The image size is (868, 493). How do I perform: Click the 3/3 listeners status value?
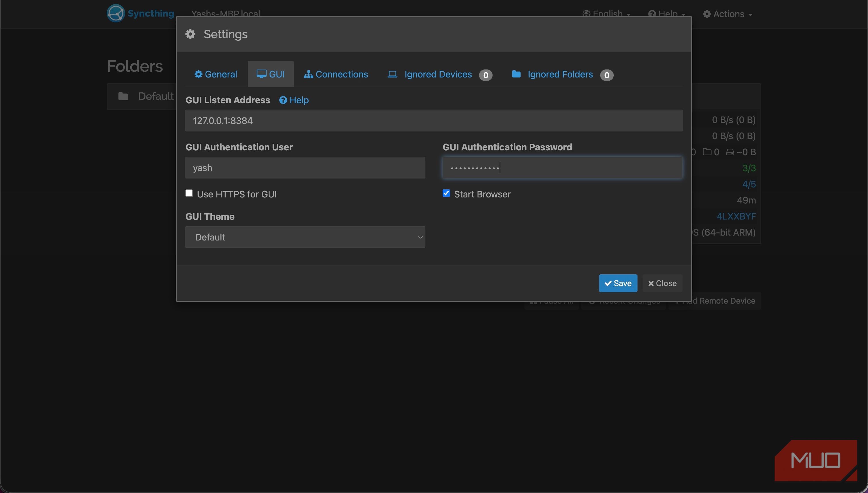pyautogui.click(x=749, y=168)
